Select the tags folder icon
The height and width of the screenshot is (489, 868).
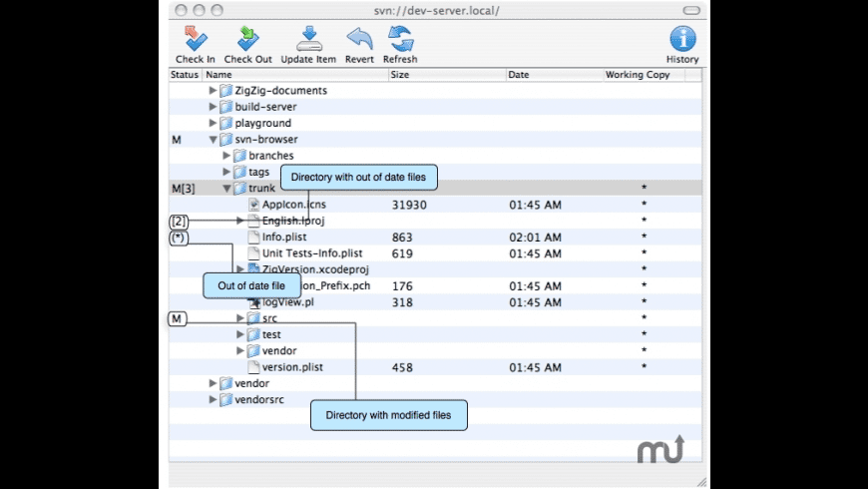pos(239,172)
